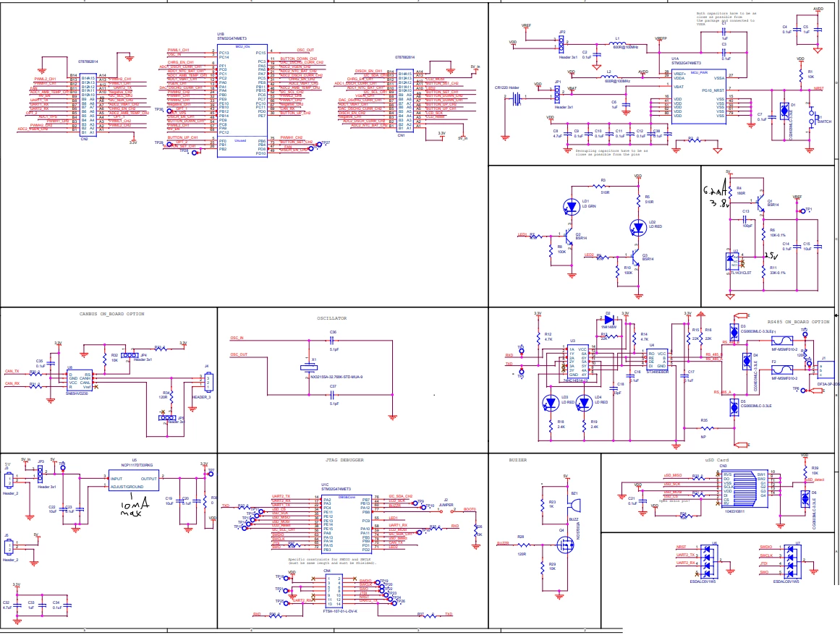
Task: Select the JP1 header near VBAT
Action: pyautogui.click(x=558, y=95)
